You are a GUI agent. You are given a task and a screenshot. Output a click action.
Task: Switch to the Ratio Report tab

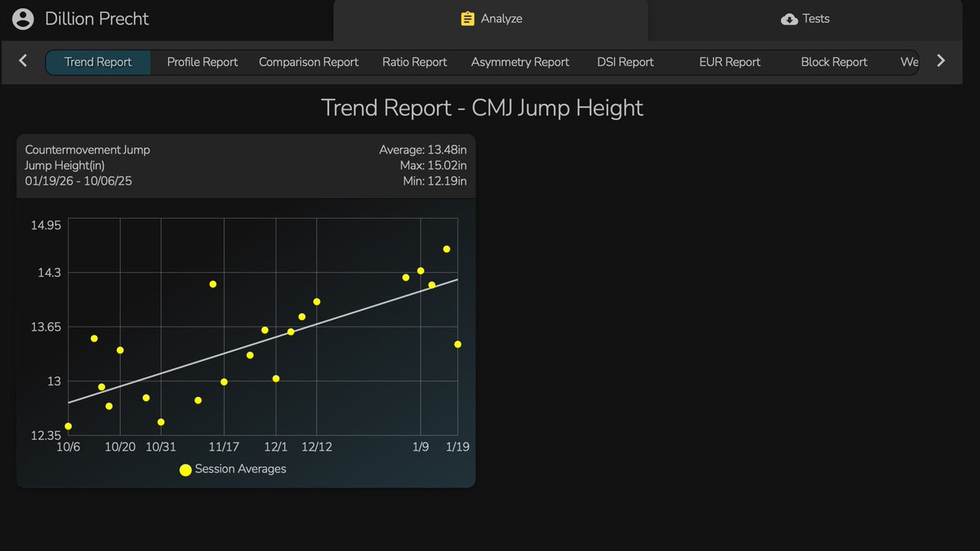415,62
